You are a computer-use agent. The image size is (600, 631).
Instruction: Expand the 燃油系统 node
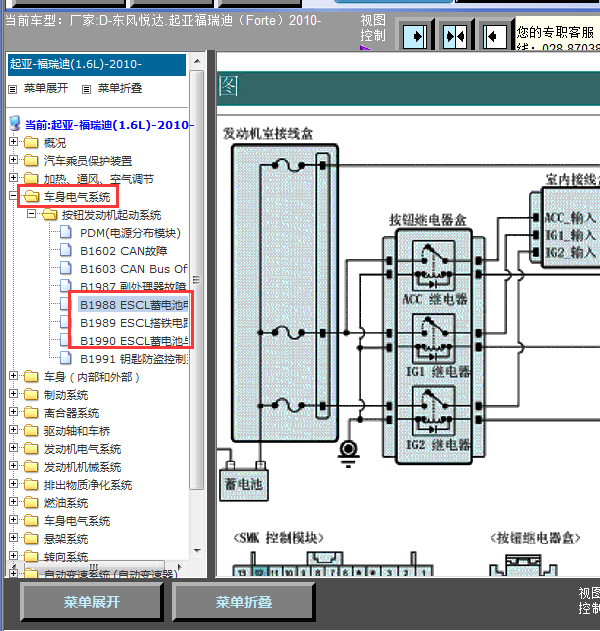pyautogui.click(x=13, y=502)
